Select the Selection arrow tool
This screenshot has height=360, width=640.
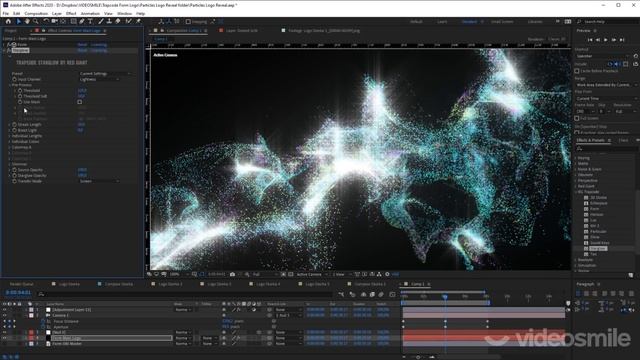[x=19, y=21]
